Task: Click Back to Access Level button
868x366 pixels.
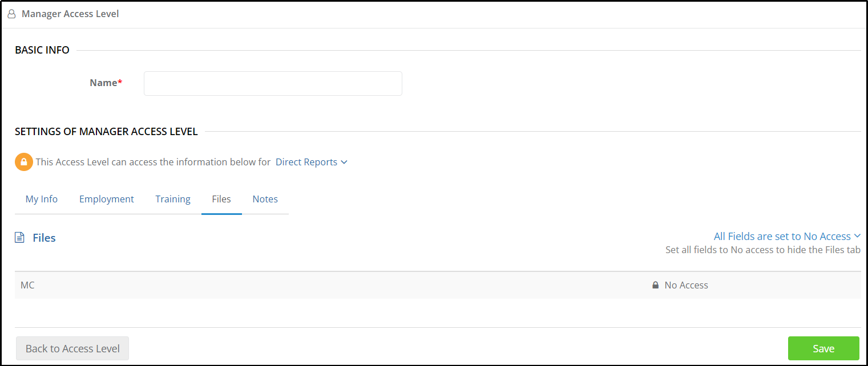Action: 72,348
